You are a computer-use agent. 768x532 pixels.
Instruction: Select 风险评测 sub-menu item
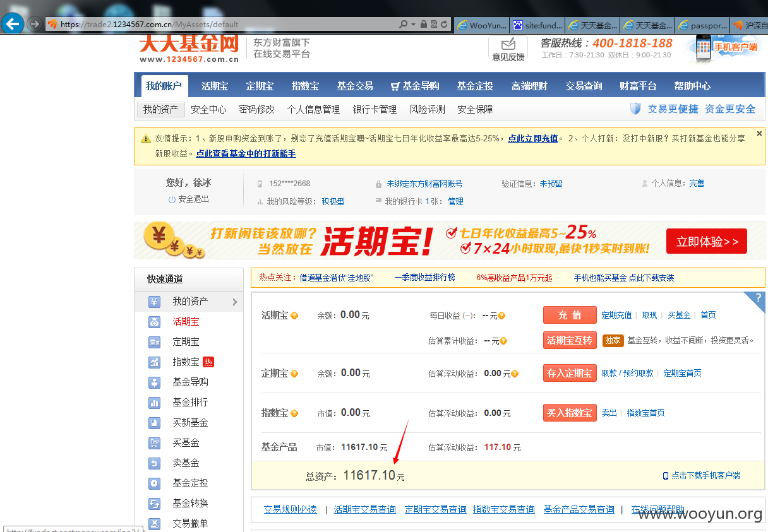[x=427, y=109]
